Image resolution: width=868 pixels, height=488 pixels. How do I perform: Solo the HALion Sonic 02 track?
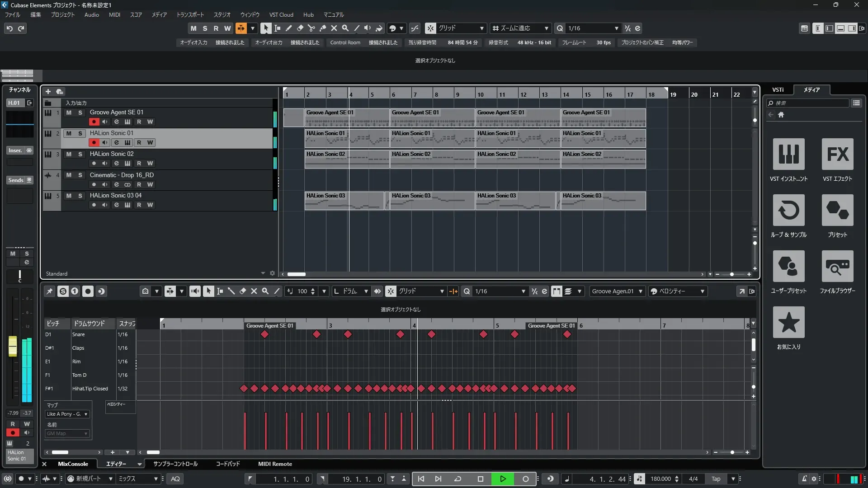tap(80, 154)
